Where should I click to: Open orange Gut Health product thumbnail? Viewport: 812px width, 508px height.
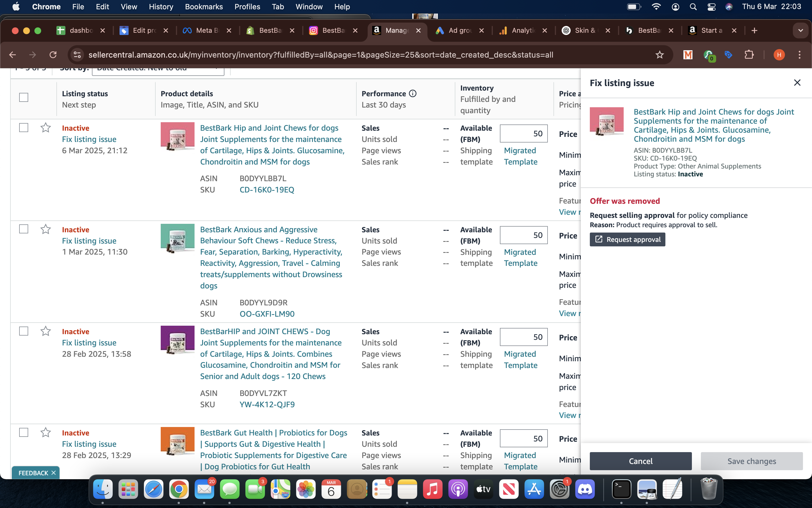178,441
